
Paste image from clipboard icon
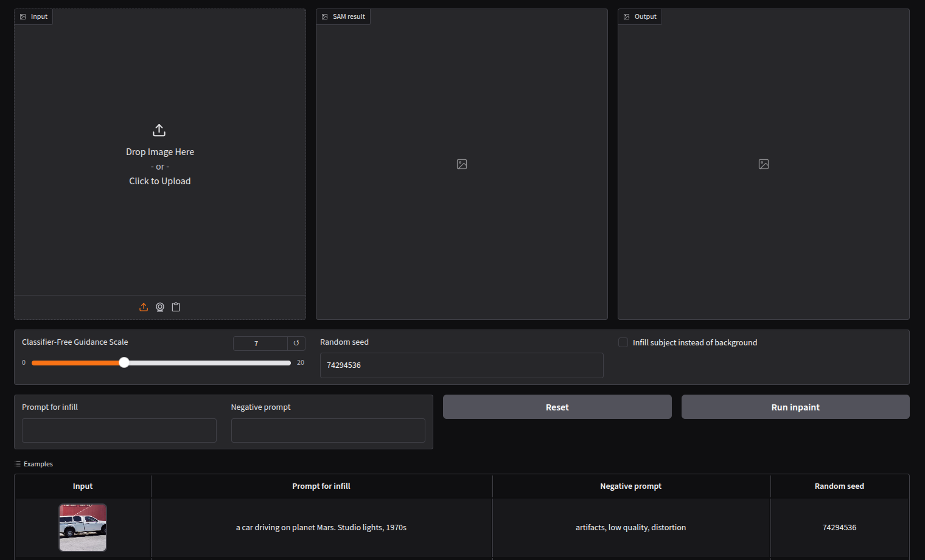tap(176, 306)
